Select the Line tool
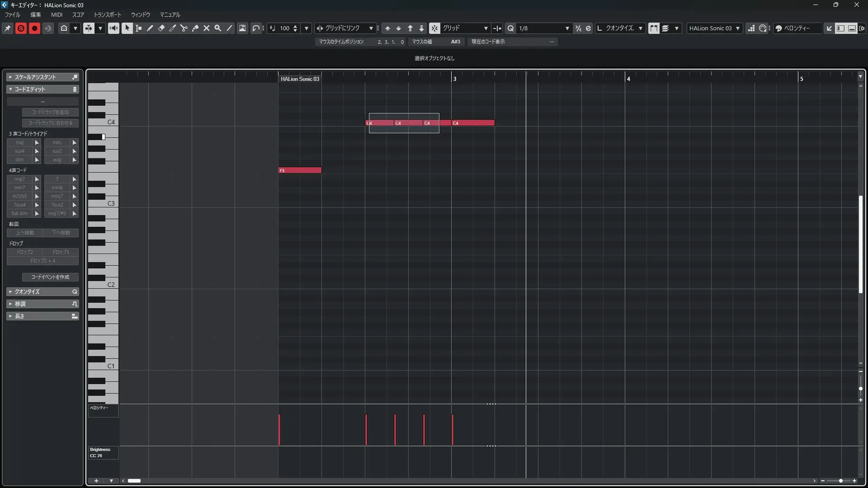The width and height of the screenshot is (868, 488). [229, 28]
